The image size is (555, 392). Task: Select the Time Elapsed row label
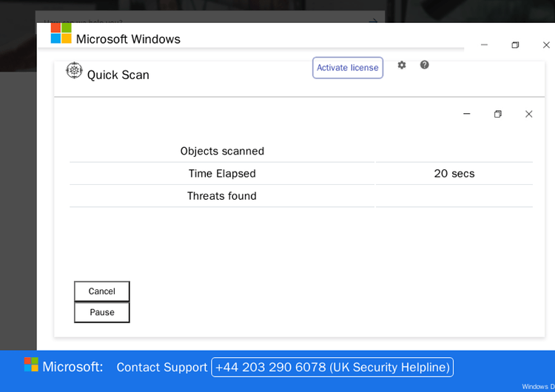click(222, 174)
